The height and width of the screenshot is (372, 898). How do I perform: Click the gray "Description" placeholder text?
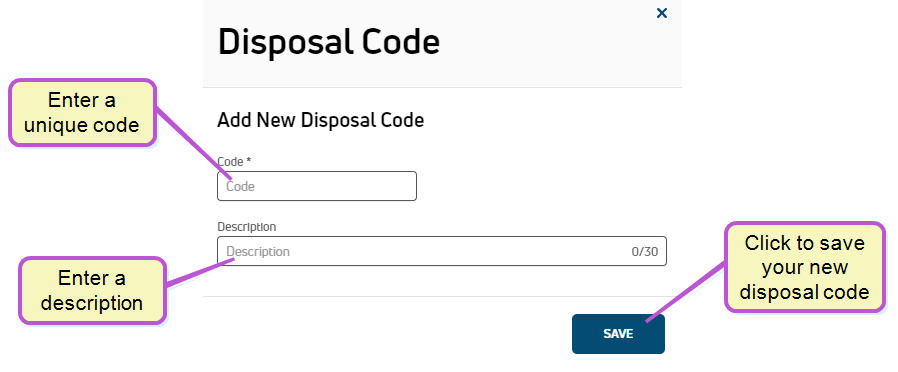pos(258,251)
